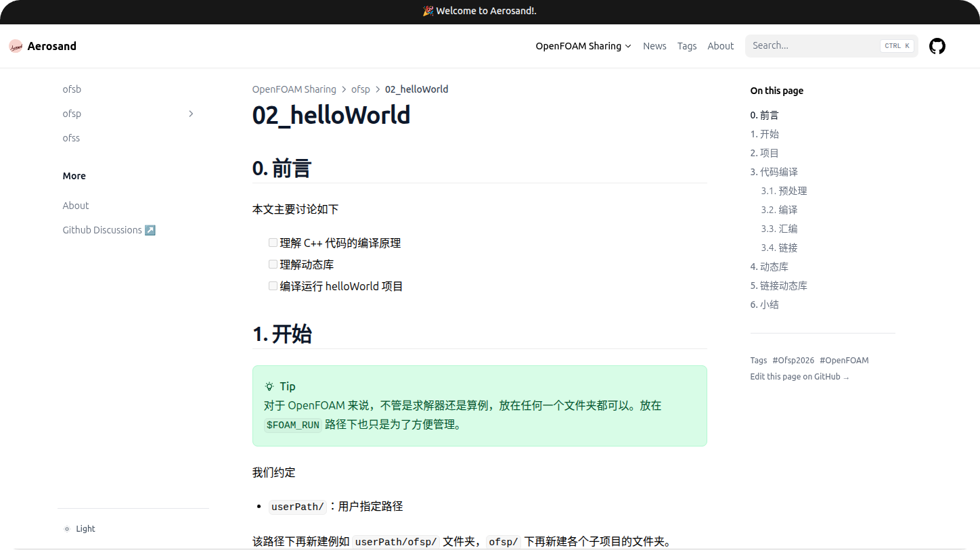The height and width of the screenshot is (550, 980).
Task: Open the #OpenFOAM tag
Action: point(844,361)
